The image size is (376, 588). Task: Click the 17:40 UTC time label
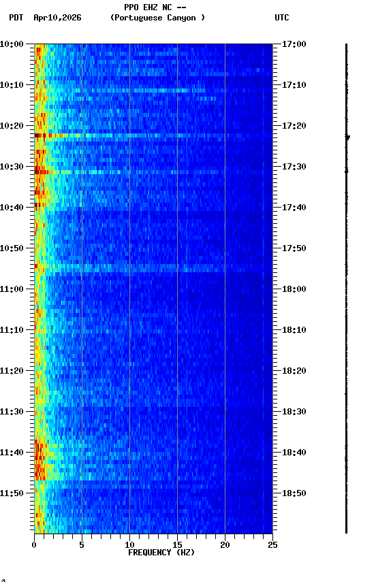coord(294,208)
